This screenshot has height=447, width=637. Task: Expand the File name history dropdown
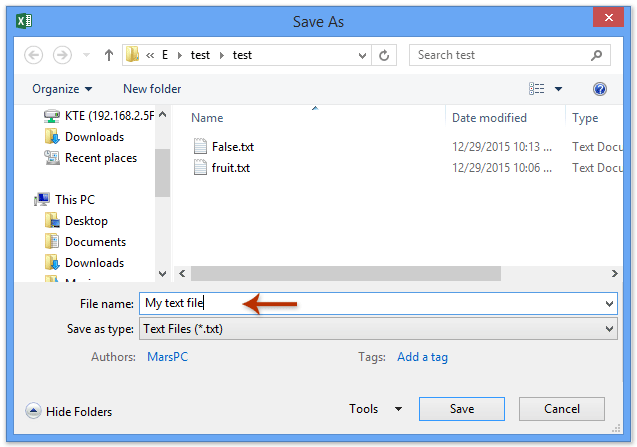coord(610,303)
